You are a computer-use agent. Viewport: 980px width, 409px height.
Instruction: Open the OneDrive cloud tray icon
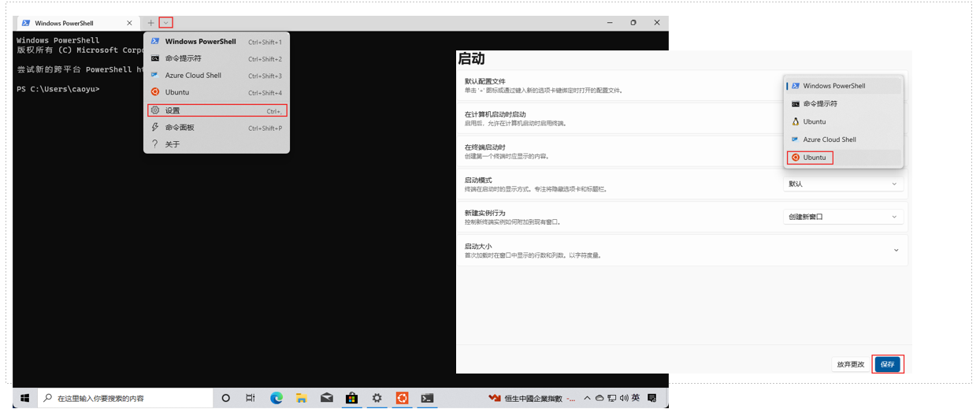tap(600, 398)
